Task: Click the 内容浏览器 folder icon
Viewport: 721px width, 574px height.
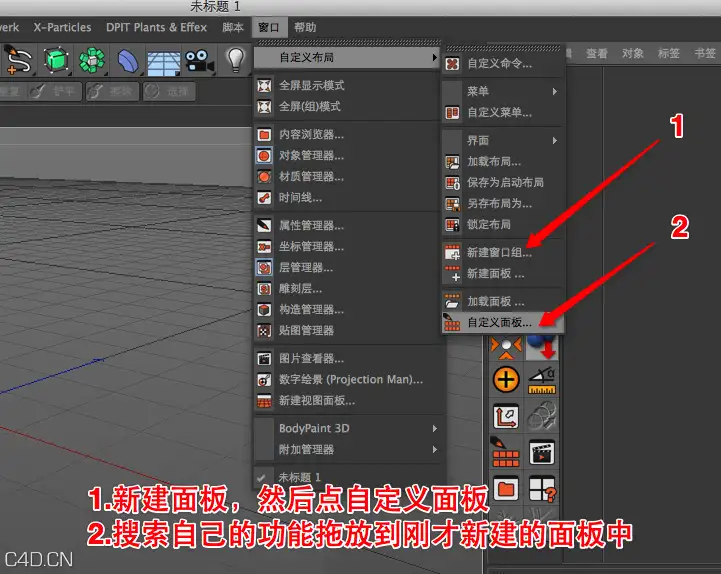Action: [x=264, y=135]
